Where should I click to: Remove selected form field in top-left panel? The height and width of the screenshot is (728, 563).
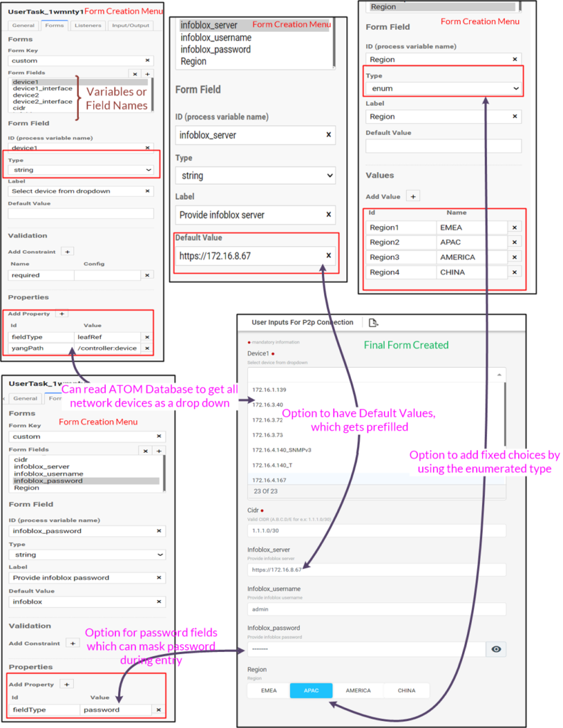[135, 74]
